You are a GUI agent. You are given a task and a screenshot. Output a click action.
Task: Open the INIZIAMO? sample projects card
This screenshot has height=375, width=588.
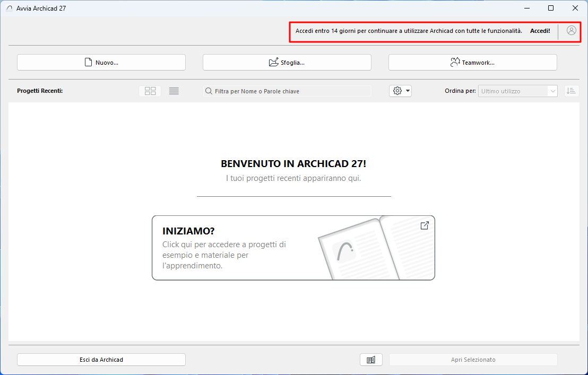[293, 248]
